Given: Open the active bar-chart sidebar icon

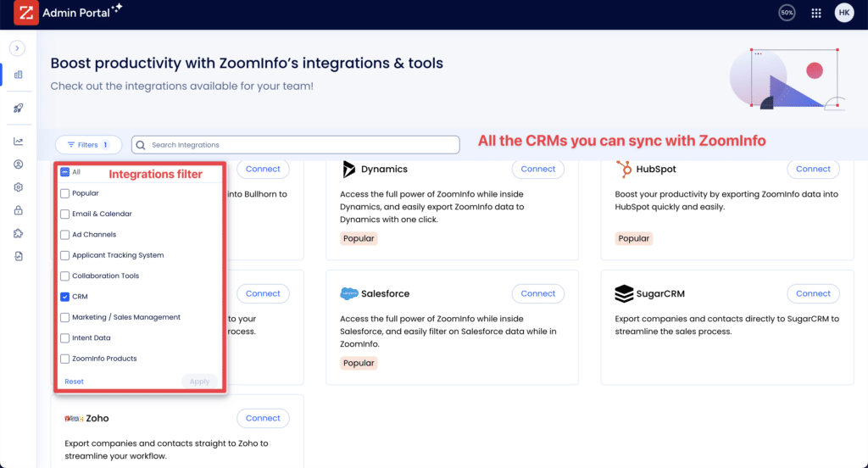Looking at the screenshot, I should (19, 75).
